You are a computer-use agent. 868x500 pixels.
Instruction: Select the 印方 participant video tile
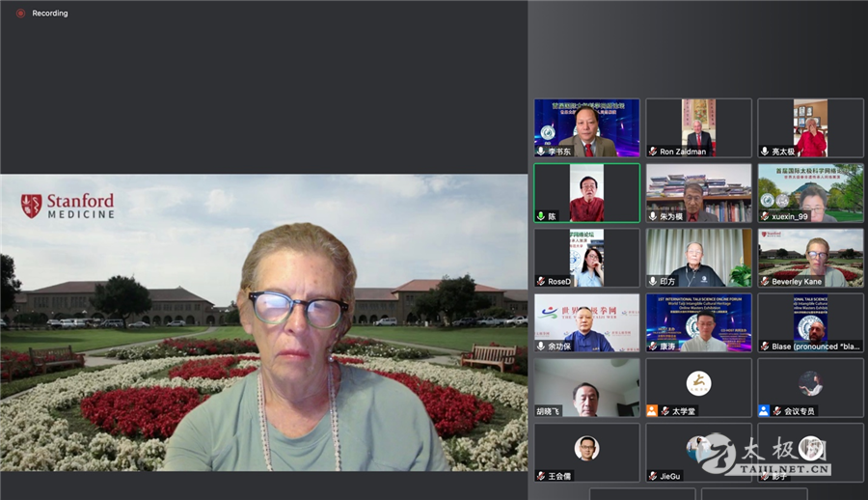pyautogui.click(x=698, y=257)
